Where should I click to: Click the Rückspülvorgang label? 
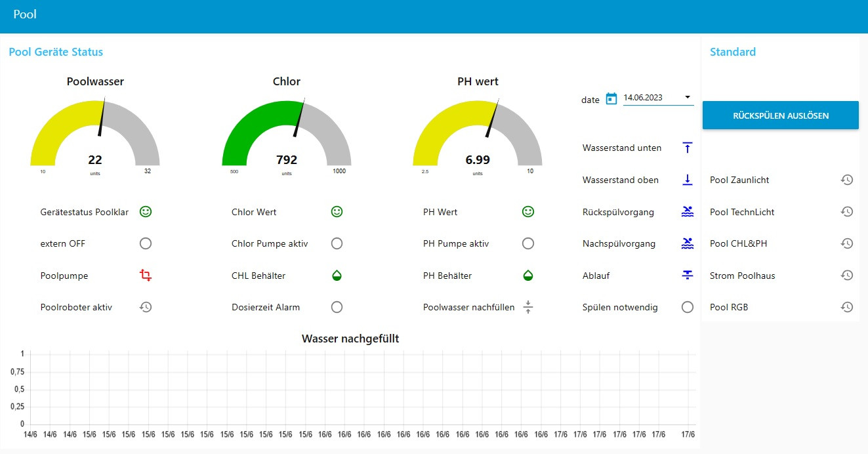click(x=618, y=212)
